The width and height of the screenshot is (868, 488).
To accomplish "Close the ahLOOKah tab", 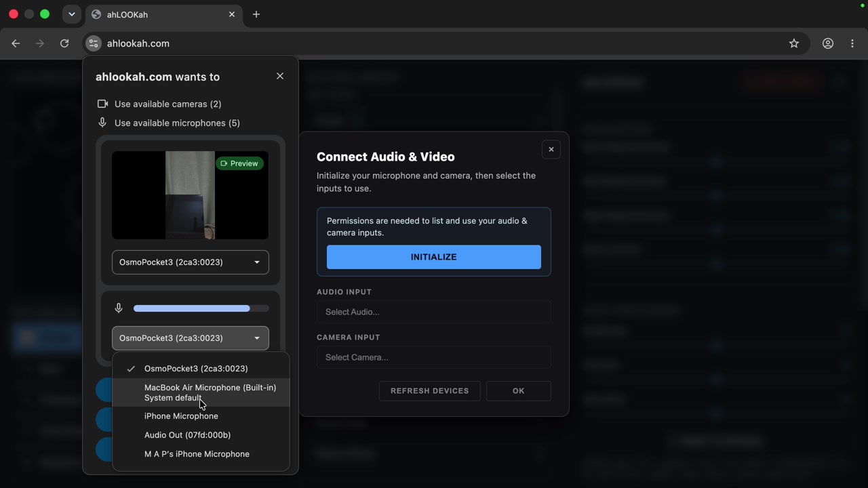I will (x=232, y=14).
